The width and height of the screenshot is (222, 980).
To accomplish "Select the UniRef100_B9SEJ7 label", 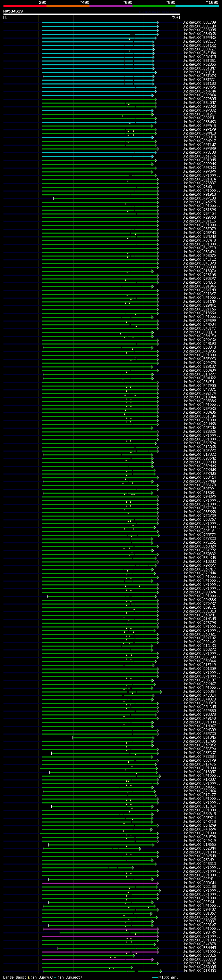I will click(199, 41).
